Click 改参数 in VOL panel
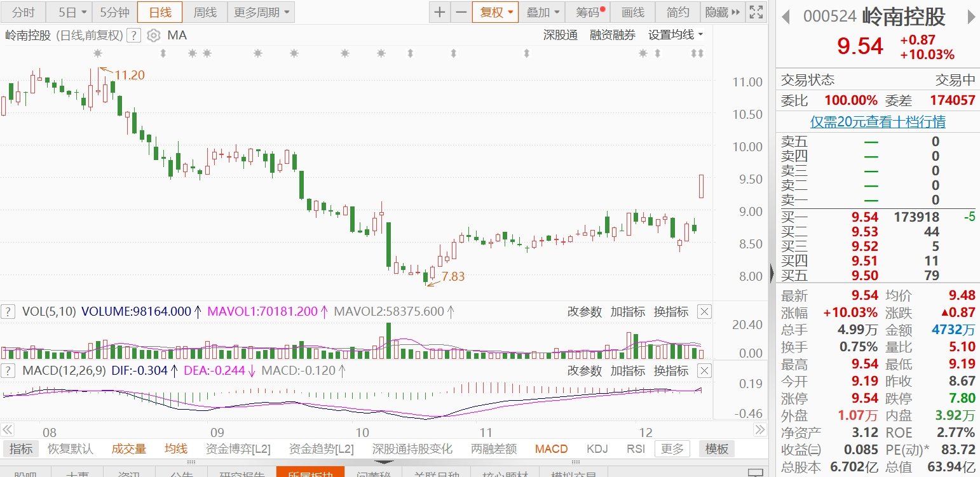980x477 pixels. [x=584, y=311]
